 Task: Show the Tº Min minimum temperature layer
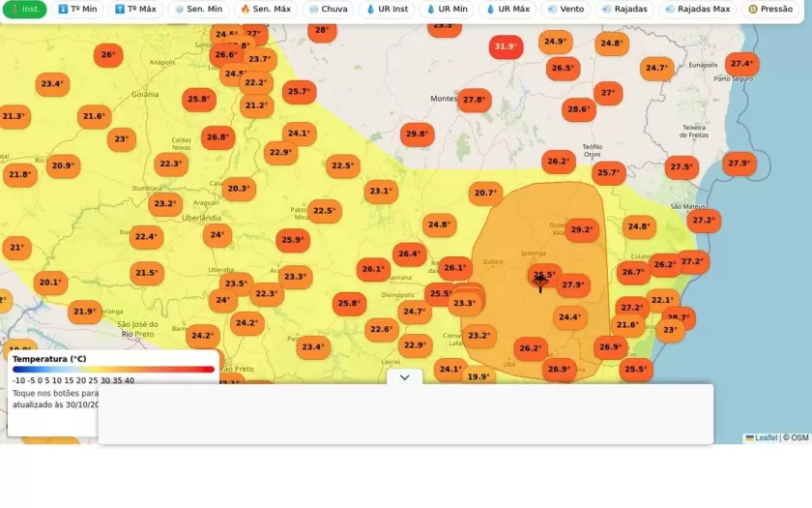(x=77, y=9)
